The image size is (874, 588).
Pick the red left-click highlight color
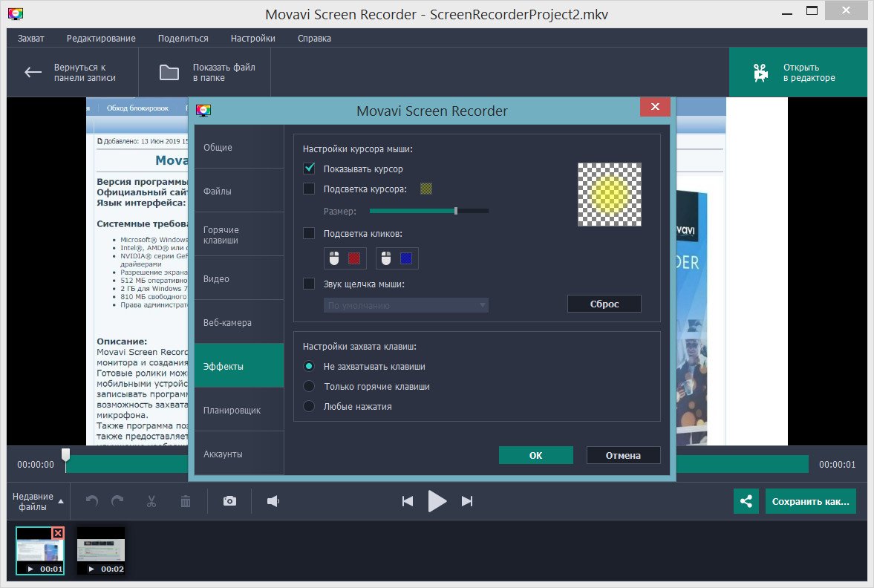coord(354,258)
